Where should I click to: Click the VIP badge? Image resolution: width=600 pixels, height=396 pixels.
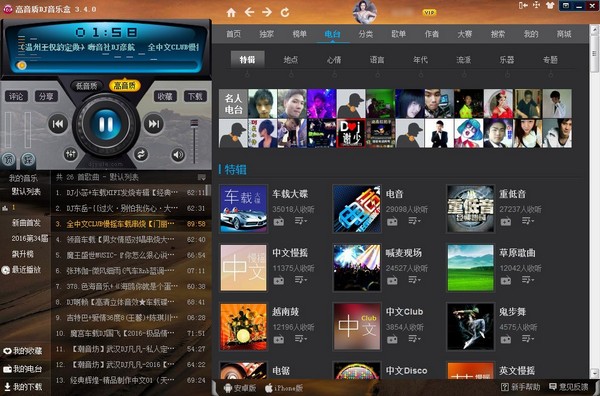[x=429, y=13]
